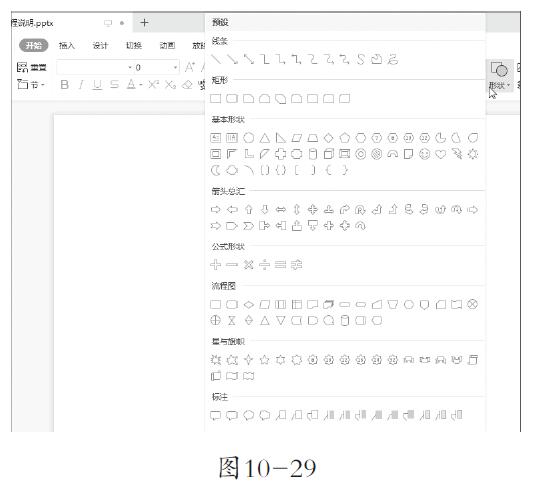
Task: Open a new document tab with plus
Action: point(144,23)
